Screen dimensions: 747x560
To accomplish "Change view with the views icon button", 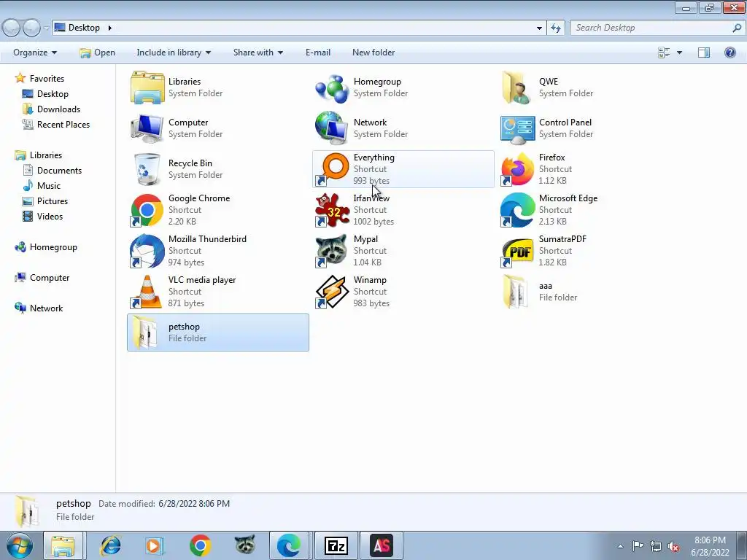I will 664,52.
